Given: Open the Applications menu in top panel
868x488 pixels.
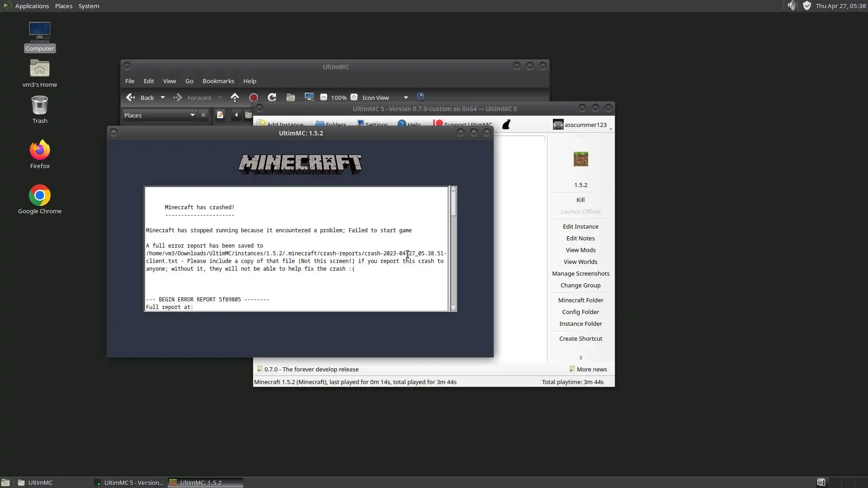Looking at the screenshot, I should [32, 6].
